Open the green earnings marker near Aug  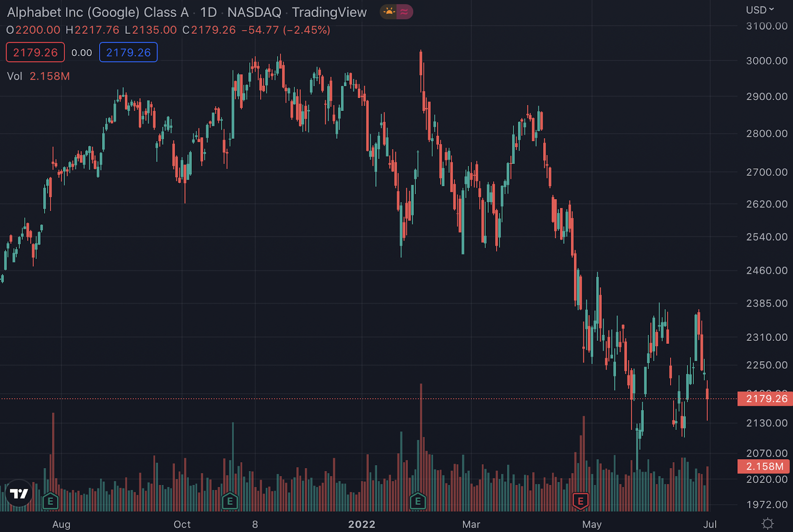pos(50,501)
